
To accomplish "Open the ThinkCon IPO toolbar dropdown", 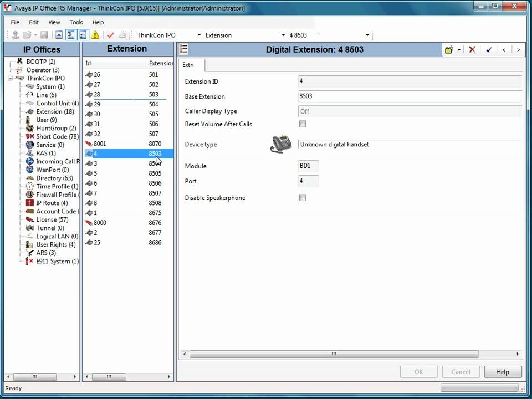I will click(199, 35).
